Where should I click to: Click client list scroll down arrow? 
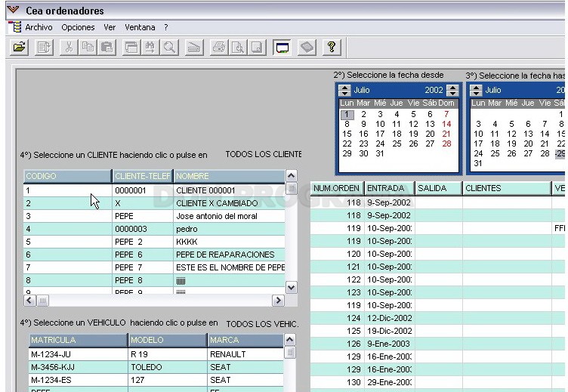click(292, 288)
